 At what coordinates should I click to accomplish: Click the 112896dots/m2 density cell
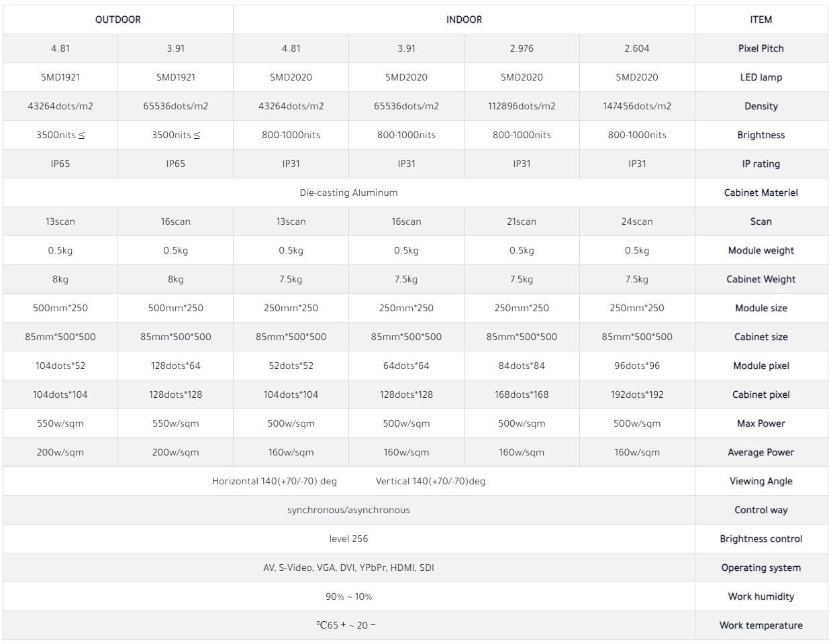pos(522,106)
